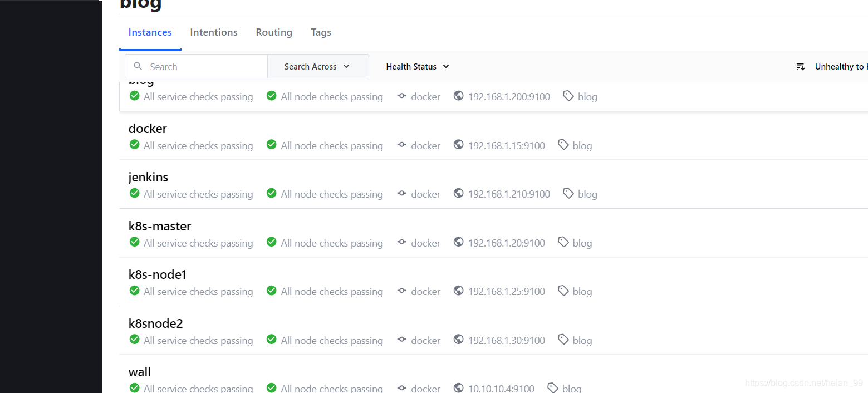Click 'All node checks passing' in docker row
The height and width of the screenshot is (393, 868).
click(332, 146)
